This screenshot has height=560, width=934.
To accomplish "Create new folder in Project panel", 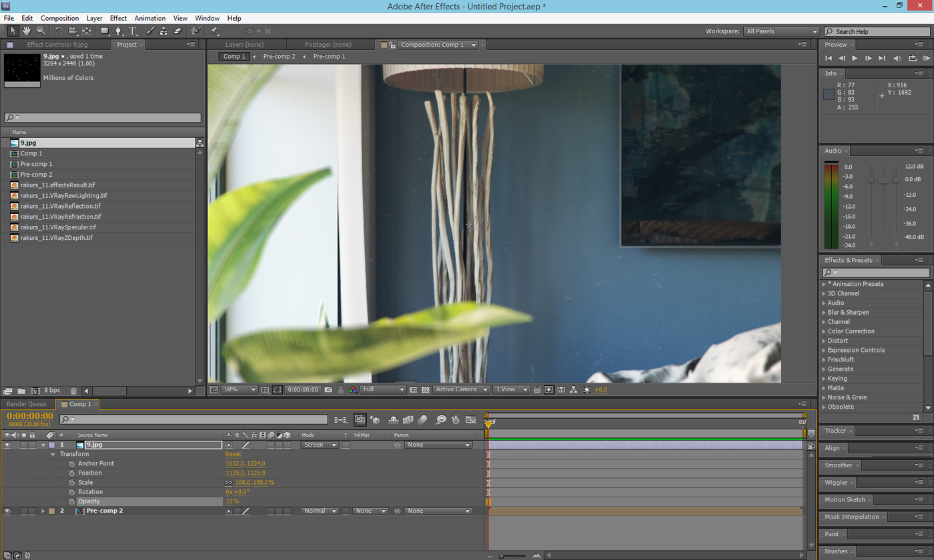I will (x=21, y=391).
